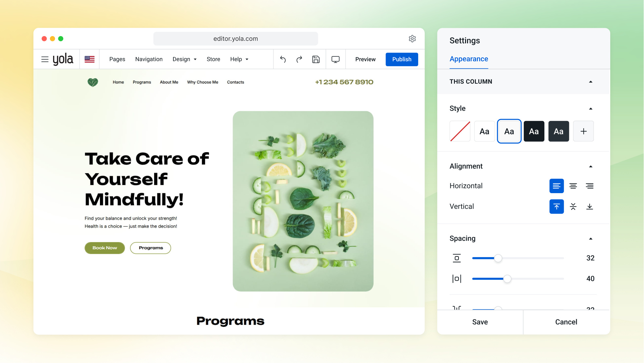The height and width of the screenshot is (363, 644).
Task: Choose the selected light Aa style
Action: (509, 131)
